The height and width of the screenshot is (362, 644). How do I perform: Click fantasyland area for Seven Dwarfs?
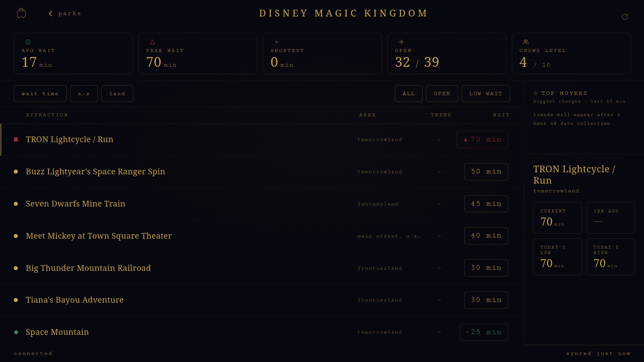[x=378, y=204]
